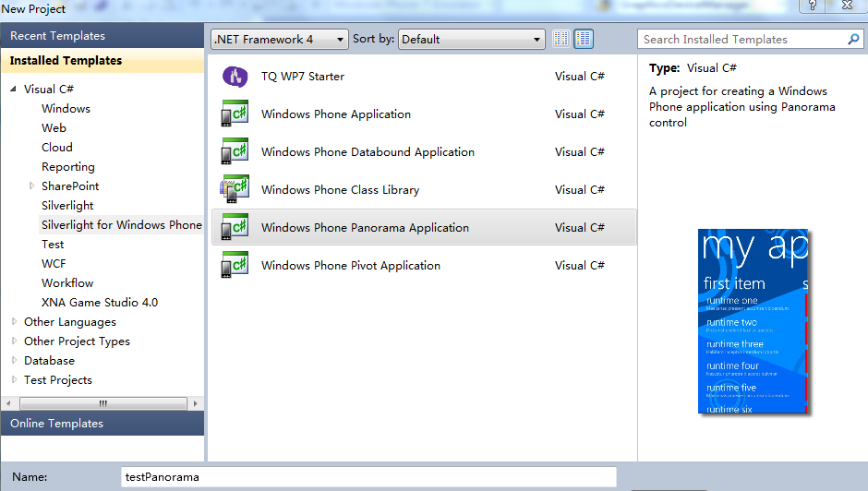Image resolution: width=868 pixels, height=491 pixels.
Task: Select the Reporting category
Action: click(68, 167)
